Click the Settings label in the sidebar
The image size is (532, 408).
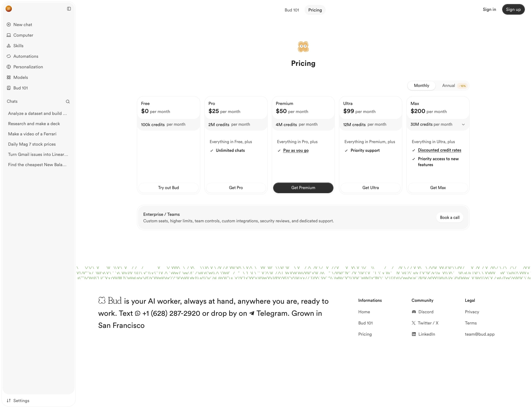[x=21, y=401]
